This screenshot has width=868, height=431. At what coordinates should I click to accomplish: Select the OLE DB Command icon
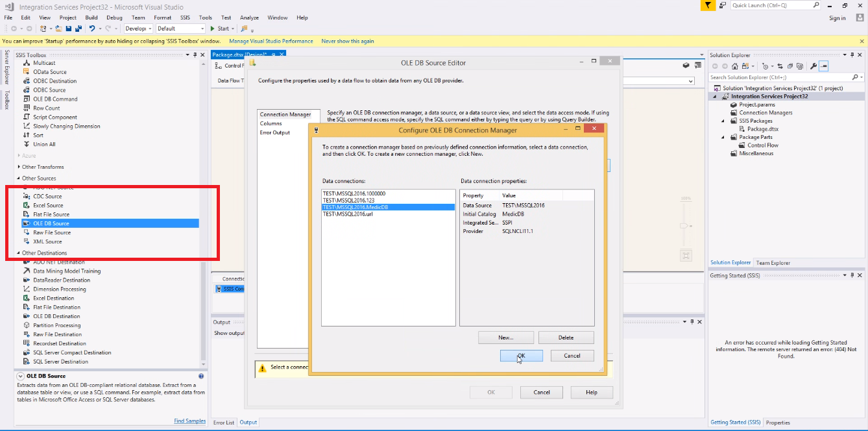[27, 99]
